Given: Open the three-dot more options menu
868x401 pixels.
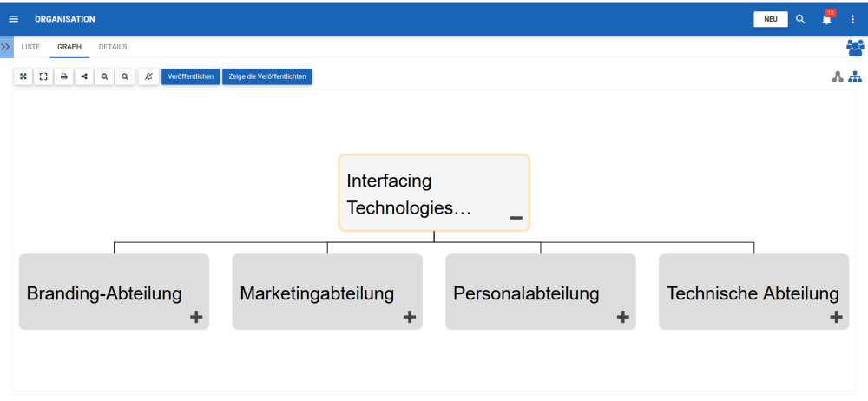Looking at the screenshot, I should click(x=852, y=19).
